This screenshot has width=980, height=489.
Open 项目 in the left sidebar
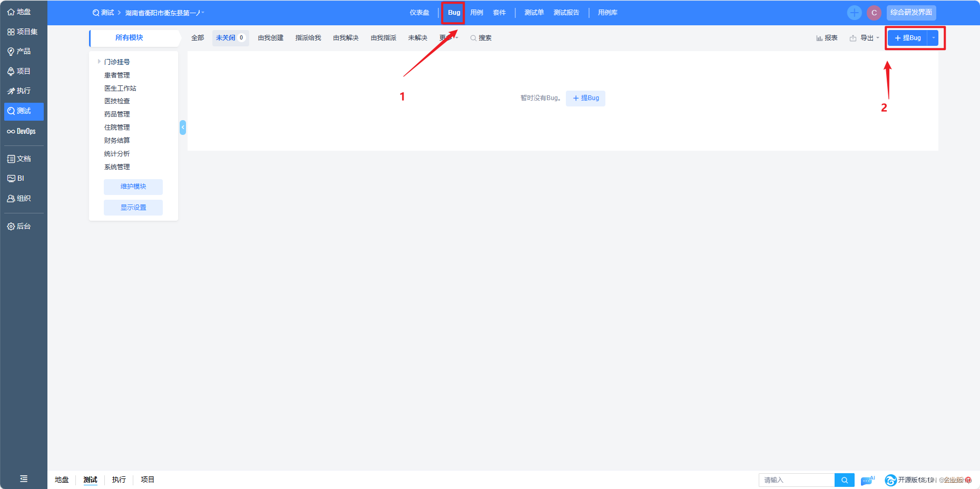(x=19, y=71)
